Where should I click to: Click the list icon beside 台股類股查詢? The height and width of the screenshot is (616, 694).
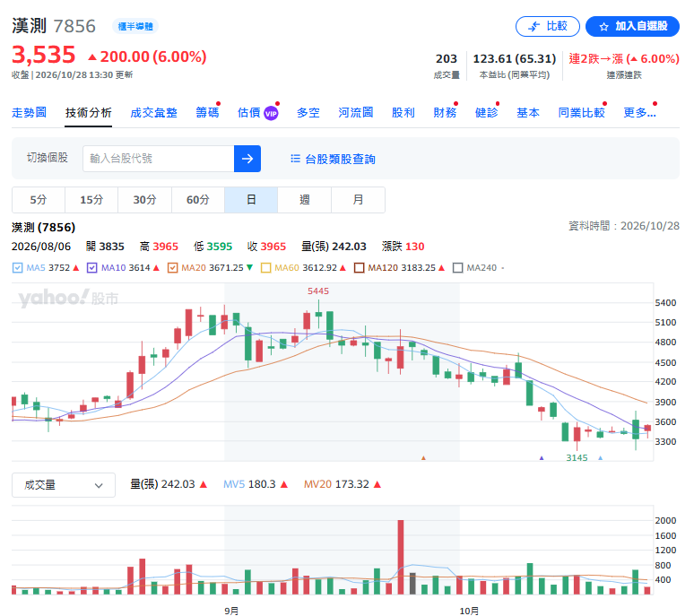pyautogui.click(x=295, y=159)
